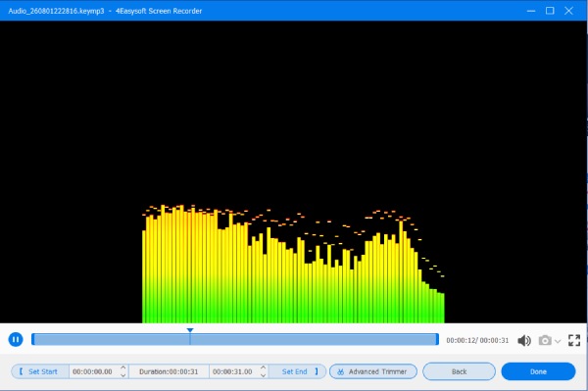
Task: Click the Set End button
Action: click(297, 371)
